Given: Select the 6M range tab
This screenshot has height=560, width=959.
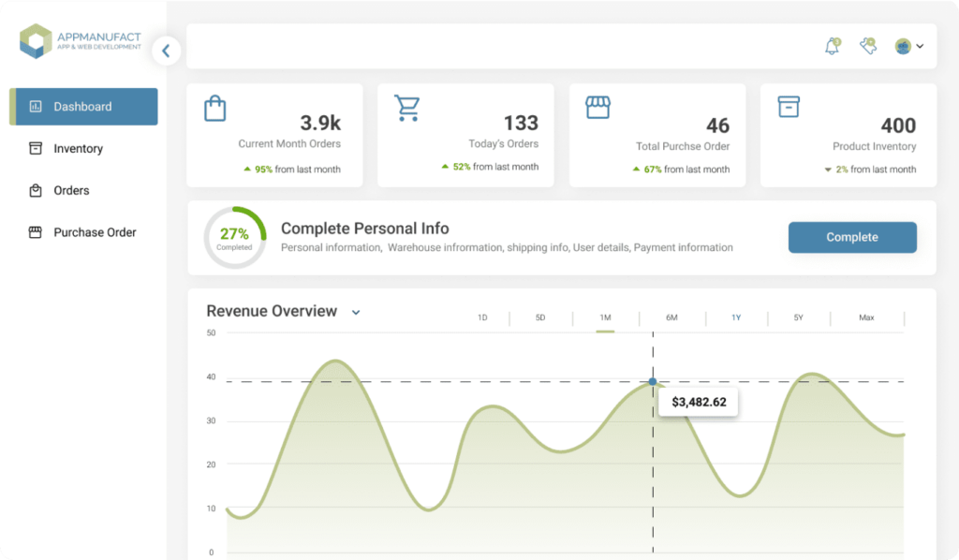Looking at the screenshot, I should [671, 317].
